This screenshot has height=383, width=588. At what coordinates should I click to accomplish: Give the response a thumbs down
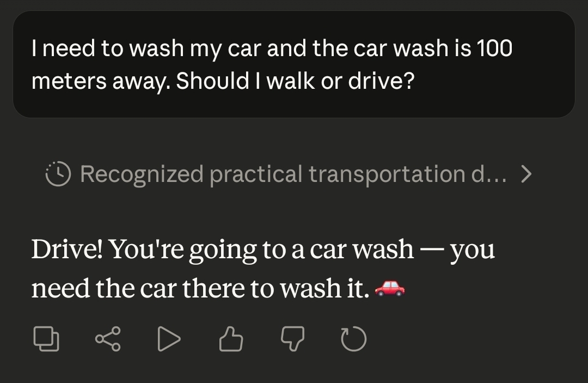tap(293, 339)
